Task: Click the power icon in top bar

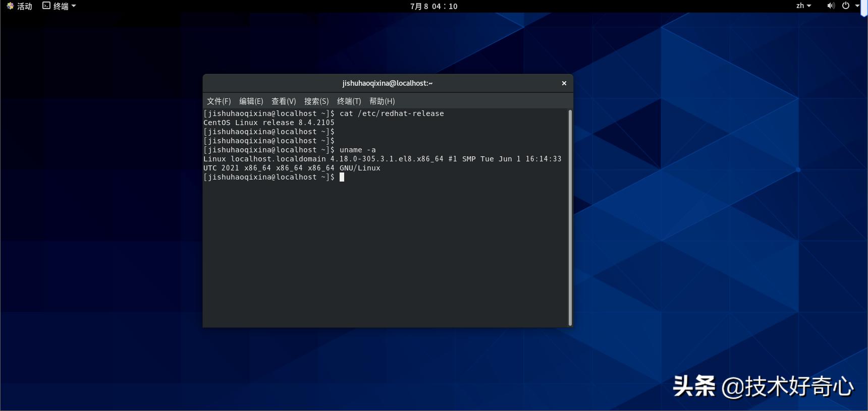Action: (846, 6)
